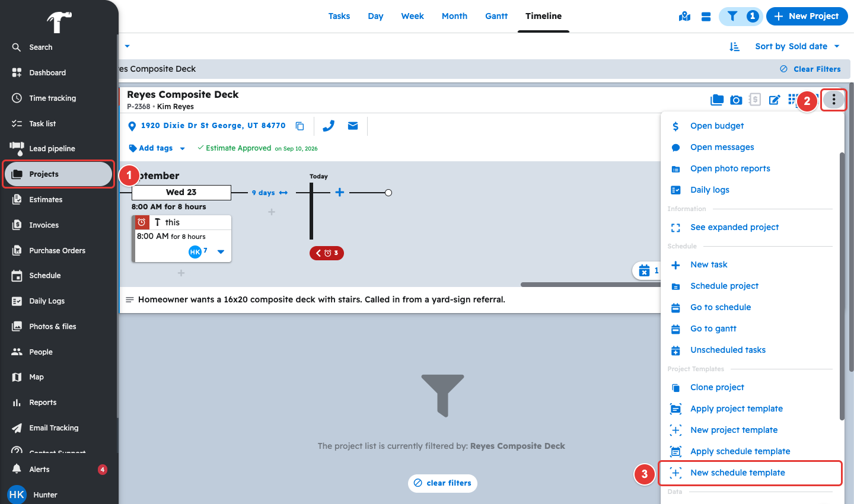Click the red alarm icon on task card

click(x=142, y=222)
